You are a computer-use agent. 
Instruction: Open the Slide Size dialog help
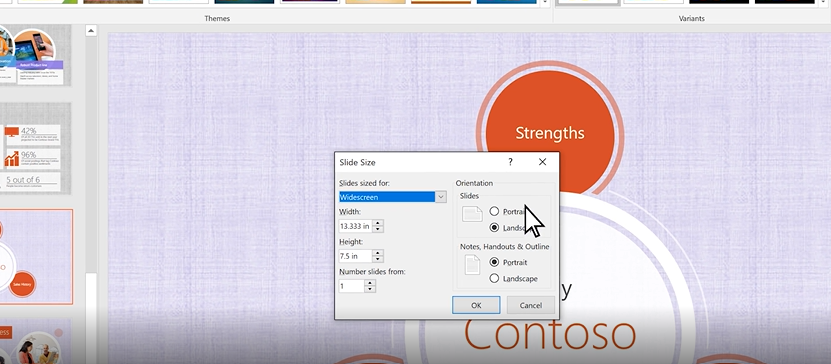tap(510, 162)
